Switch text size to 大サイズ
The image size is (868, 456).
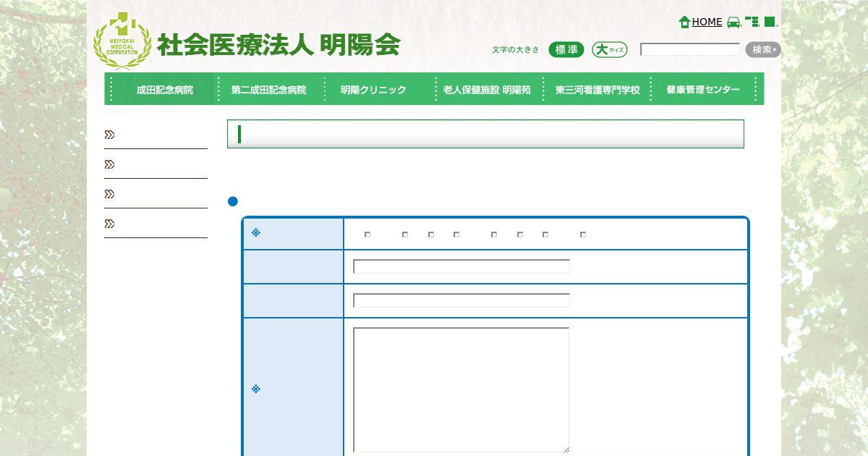pyautogui.click(x=610, y=49)
